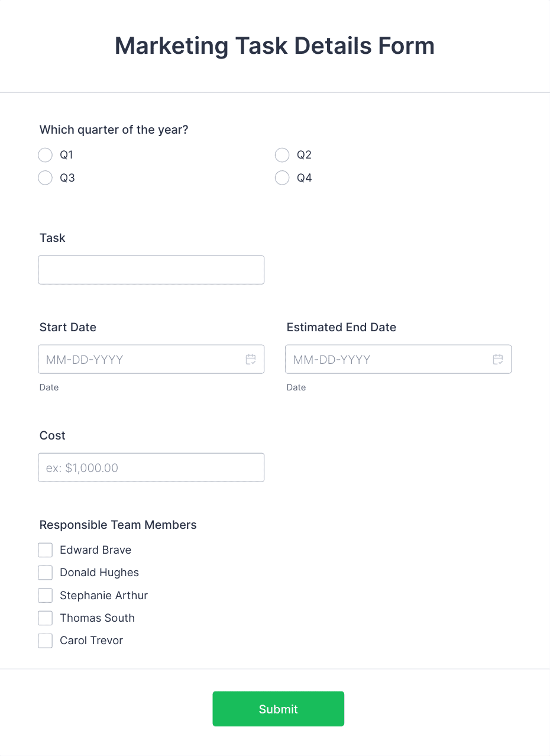
Task: Click the Responsible Team Members label
Action: coord(118,525)
